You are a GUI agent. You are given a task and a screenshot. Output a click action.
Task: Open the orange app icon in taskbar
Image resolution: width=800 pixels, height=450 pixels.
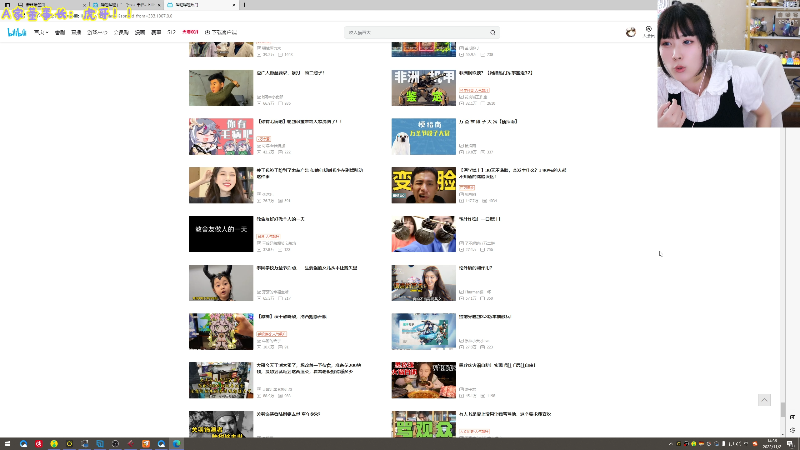tap(146, 444)
